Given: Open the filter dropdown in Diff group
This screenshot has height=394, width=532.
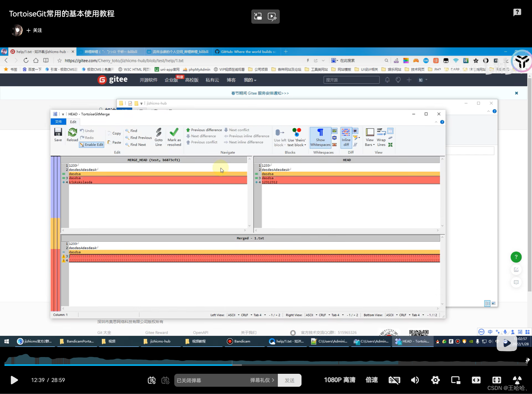Looking at the screenshot, I should pyautogui.click(x=356, y=138).
